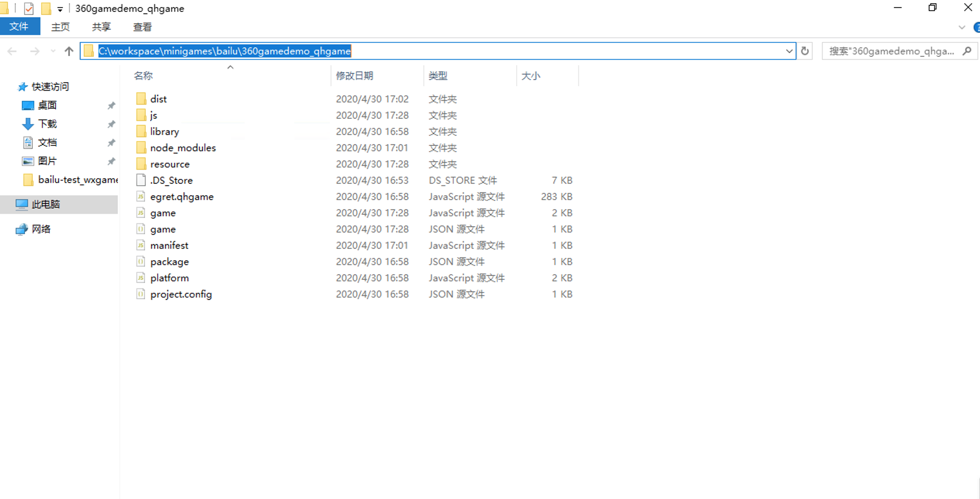
Task: Open the 文件 (File) menu tab
Action: click(19, 27)
